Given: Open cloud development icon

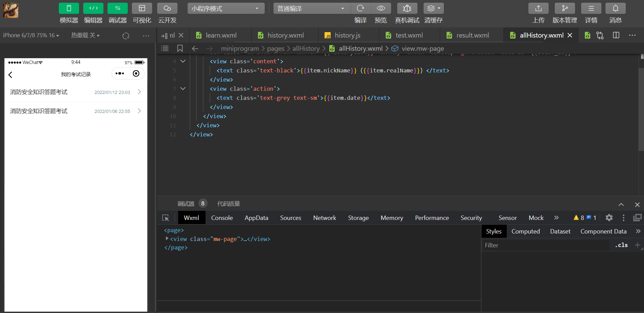Looking at the screenshot, I should pyautogui.click(x=167, y=8).
